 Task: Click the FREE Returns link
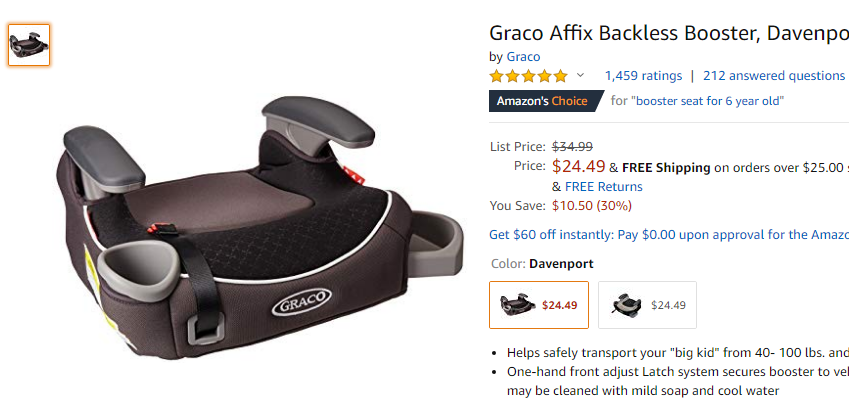click(604, 187)
